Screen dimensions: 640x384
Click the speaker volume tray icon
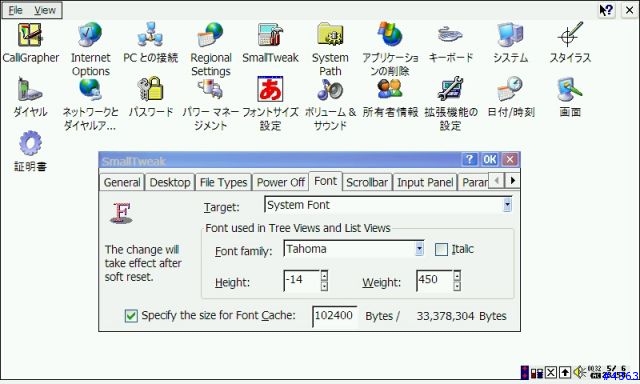click(x=580, y=372)
